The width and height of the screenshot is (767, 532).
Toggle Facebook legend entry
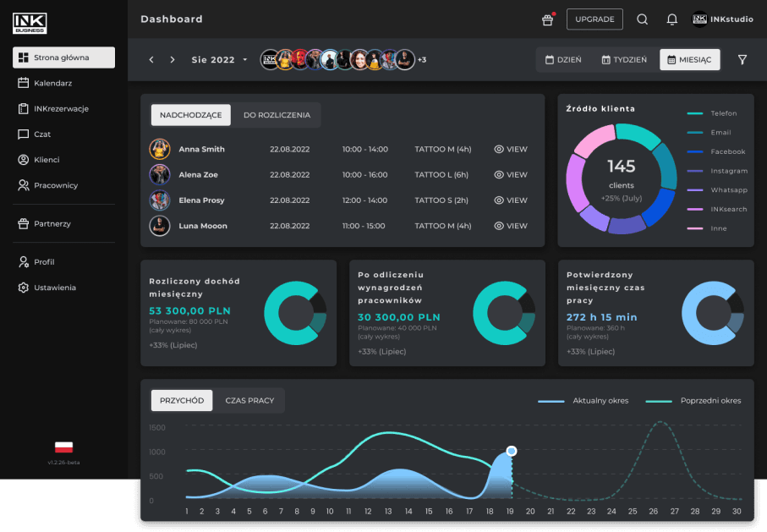(716, 151)
